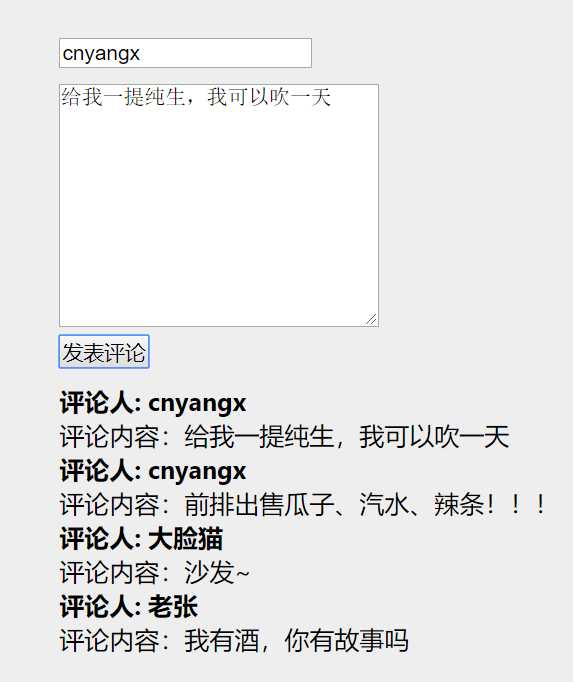Click the name 大脸猫 in bold

186,539
